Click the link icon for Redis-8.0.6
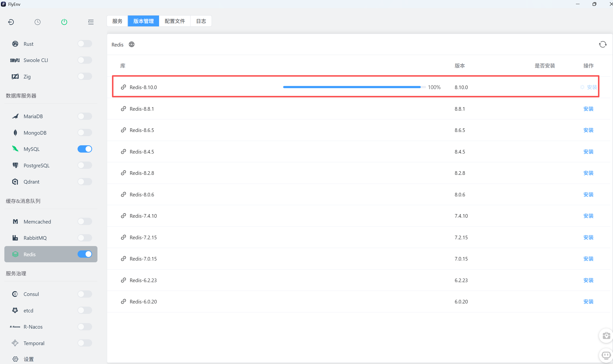The image size is (613, 364). click(x=123, y=194)
